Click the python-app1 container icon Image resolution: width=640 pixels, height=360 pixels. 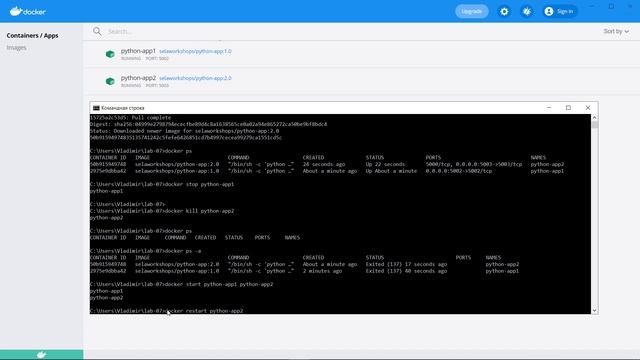[110, 54]
